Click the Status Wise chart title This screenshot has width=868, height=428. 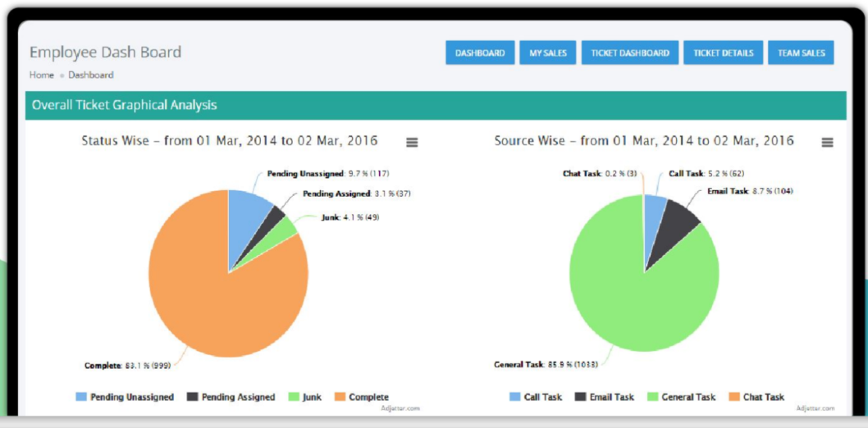click(x=230, y=141)
